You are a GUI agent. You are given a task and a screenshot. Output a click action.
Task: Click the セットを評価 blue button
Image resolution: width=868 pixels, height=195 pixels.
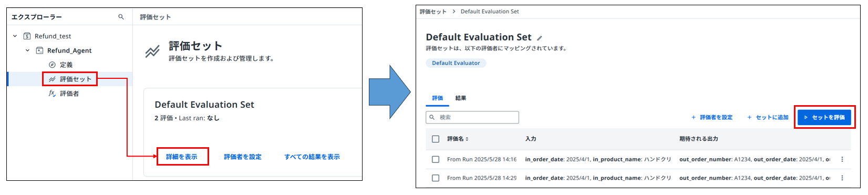click(x=824, y=117)
